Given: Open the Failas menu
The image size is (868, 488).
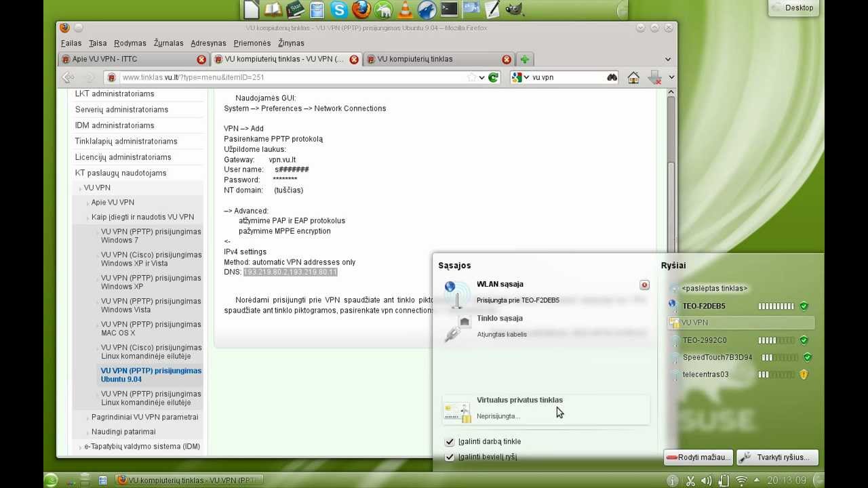Looking at the screenshot, I should 71,43.
